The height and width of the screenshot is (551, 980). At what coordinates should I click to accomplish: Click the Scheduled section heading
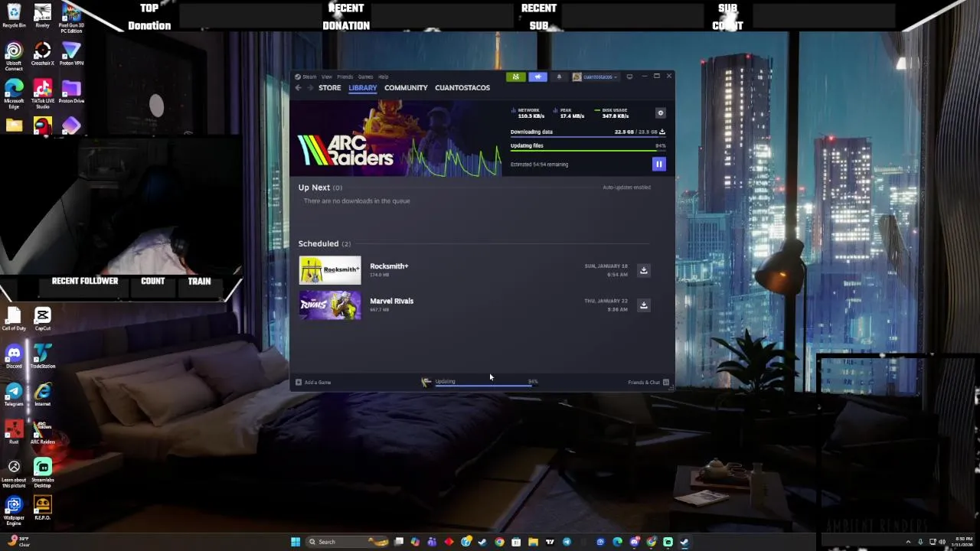tap(325, 243)
